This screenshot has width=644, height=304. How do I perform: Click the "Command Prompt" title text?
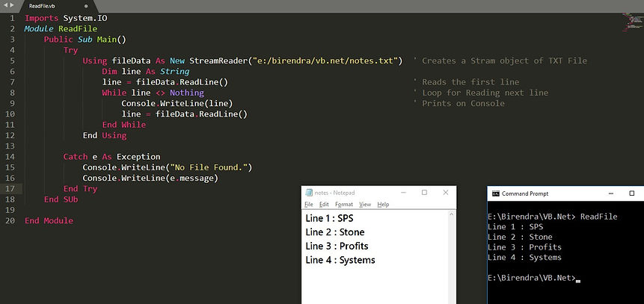[x=525, y=193]
